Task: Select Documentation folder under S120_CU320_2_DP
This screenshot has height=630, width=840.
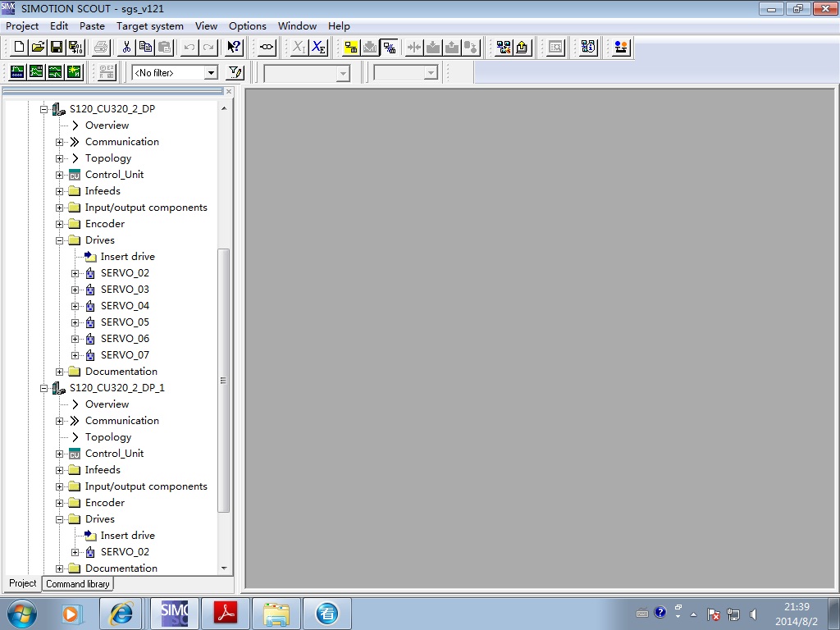Action: tap(121, 372)
